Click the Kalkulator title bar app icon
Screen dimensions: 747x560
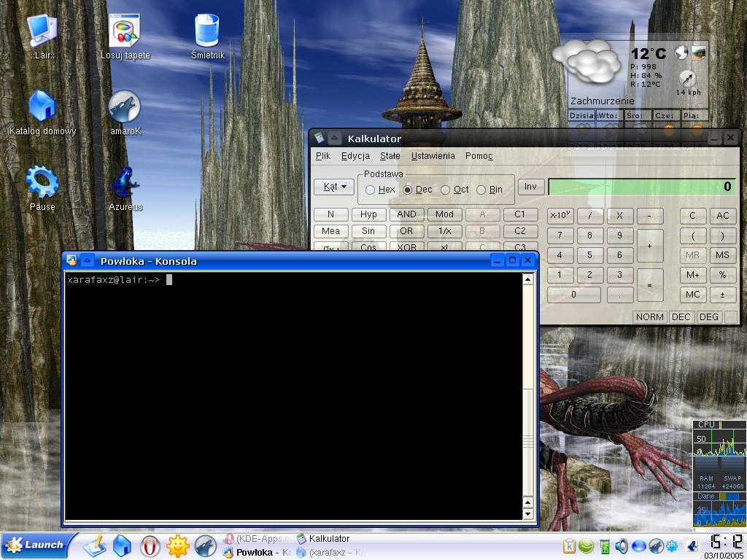pos(319,138)
